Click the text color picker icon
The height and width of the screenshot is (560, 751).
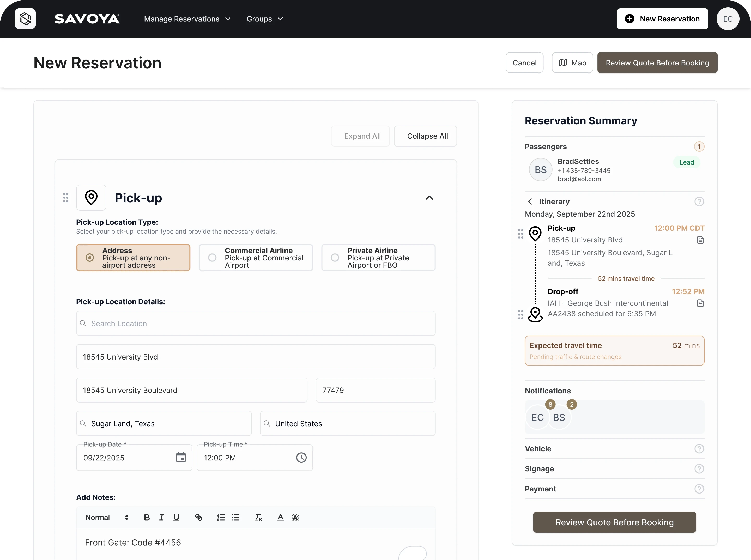(280, 517)
